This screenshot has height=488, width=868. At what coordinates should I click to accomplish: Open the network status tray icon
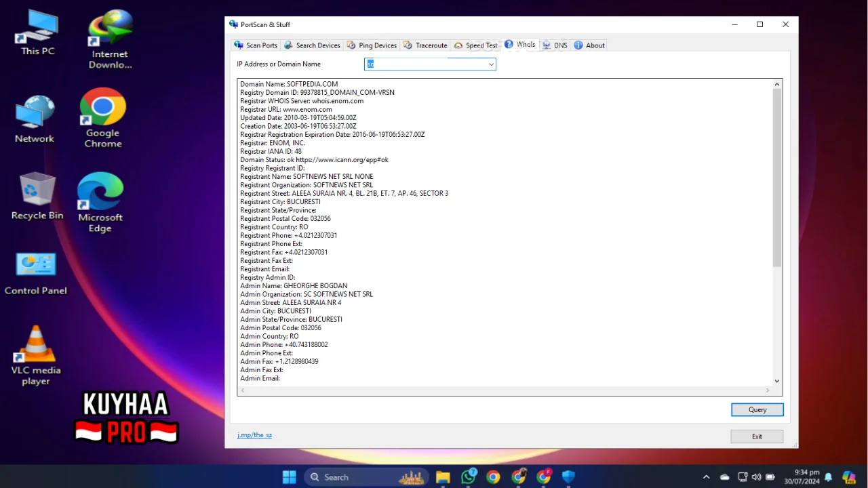coord(743,477)
